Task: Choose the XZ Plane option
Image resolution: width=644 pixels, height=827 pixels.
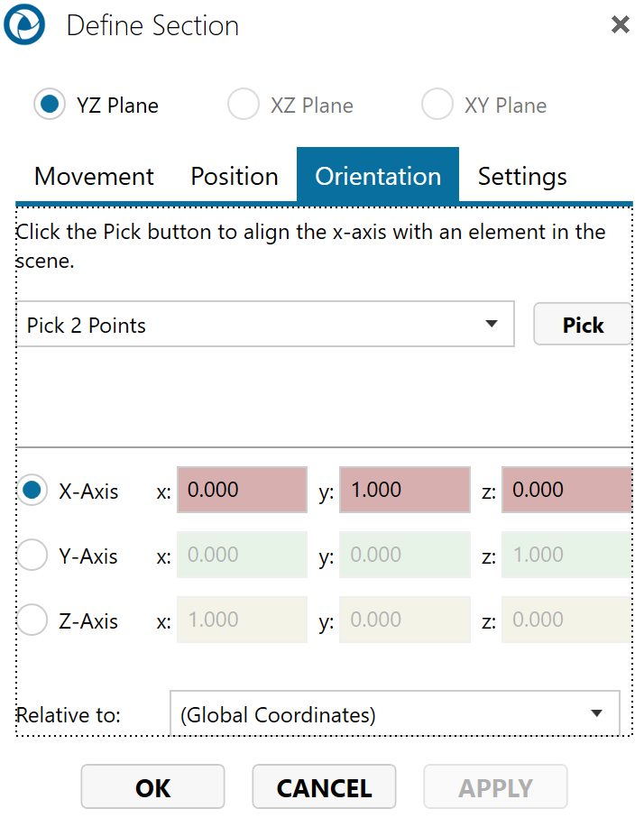Action: pos(244,106)
